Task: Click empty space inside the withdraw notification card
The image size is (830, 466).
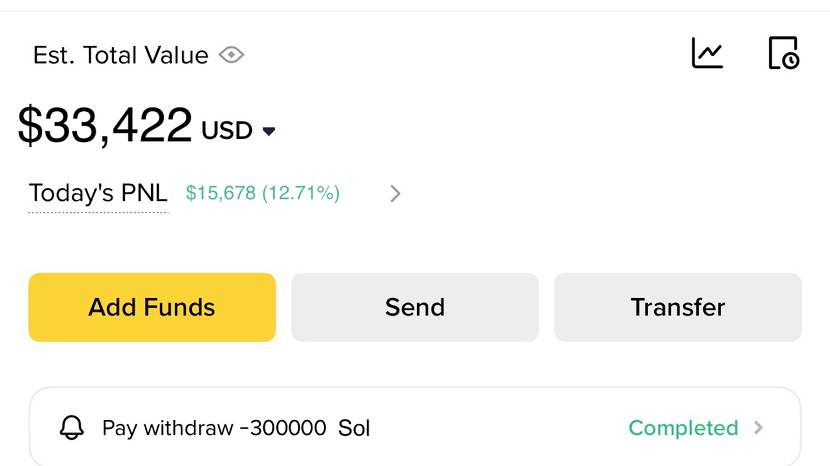Action: (500, 428)
